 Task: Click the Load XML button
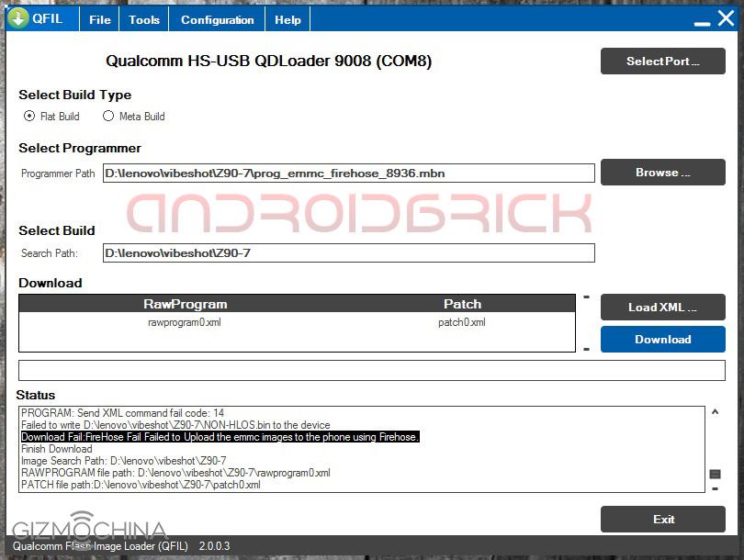[x=662, y=307]
